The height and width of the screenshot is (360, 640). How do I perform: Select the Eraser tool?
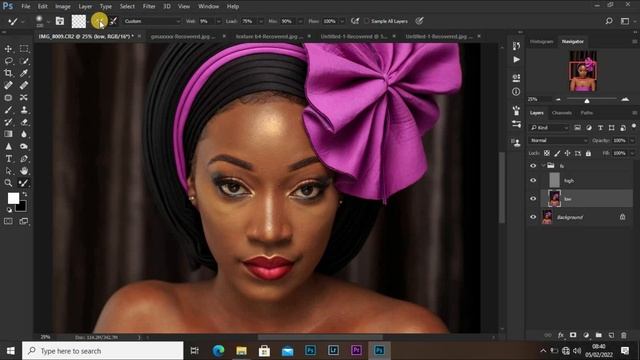(24, 122)
